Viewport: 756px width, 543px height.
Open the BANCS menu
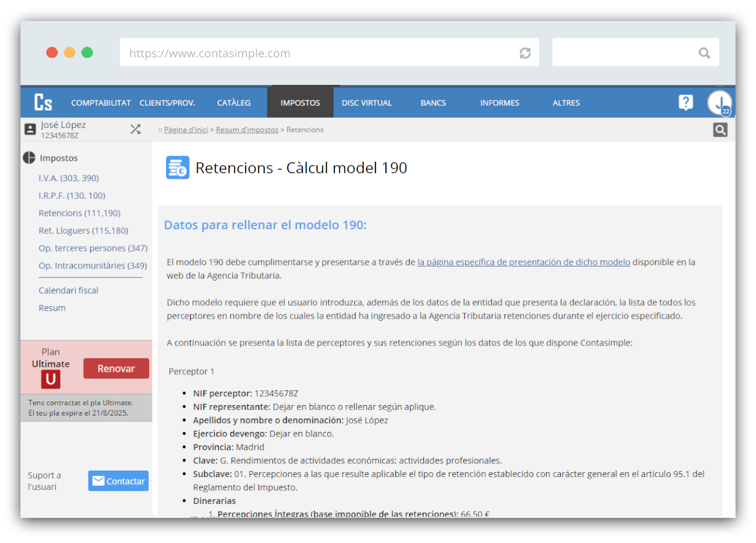tap(433, 103)
